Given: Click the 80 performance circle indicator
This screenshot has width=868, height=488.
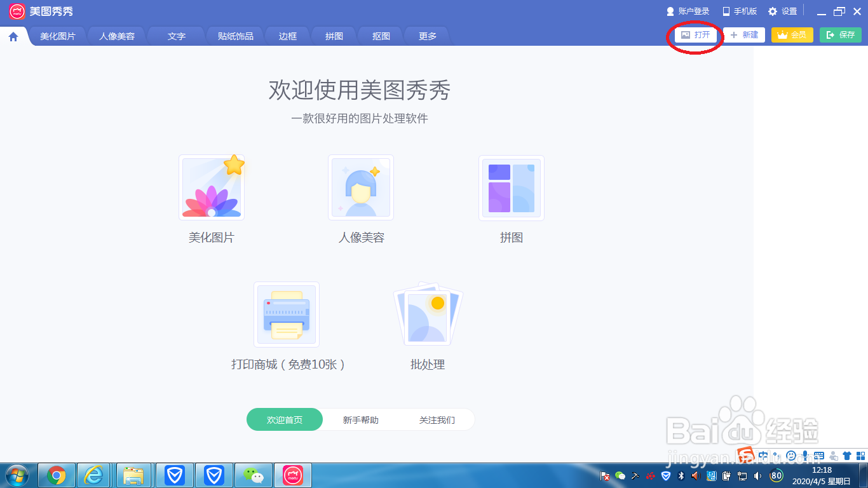Looking at the screenshot, I should pos(776,475).
